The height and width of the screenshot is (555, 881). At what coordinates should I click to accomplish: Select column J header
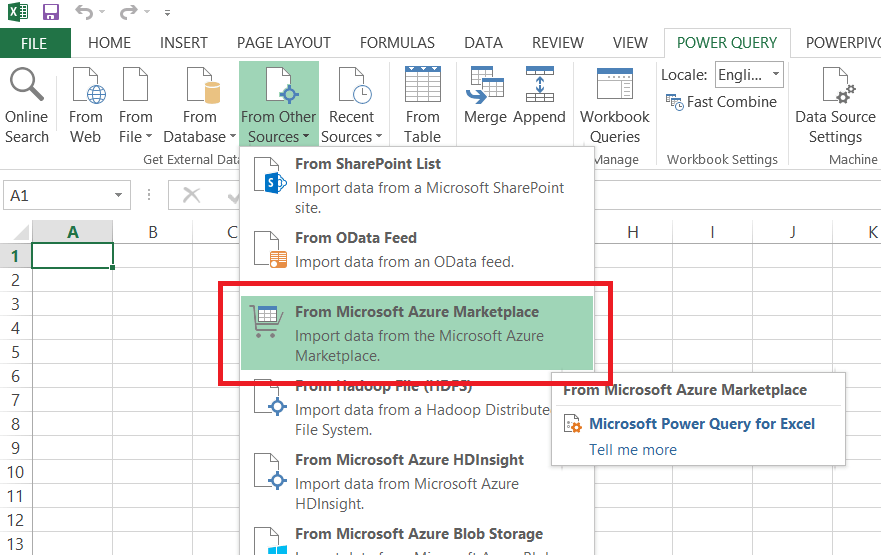(792, 231)
